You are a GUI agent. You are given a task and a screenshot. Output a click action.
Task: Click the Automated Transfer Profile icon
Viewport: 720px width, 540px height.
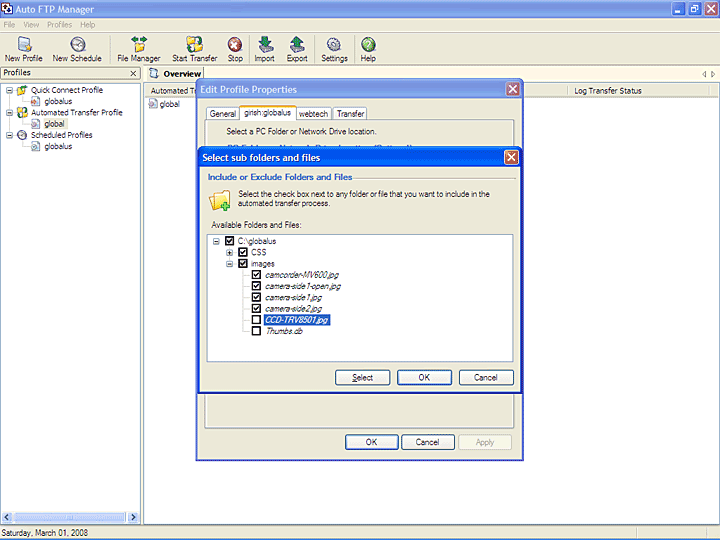(22, 112)
